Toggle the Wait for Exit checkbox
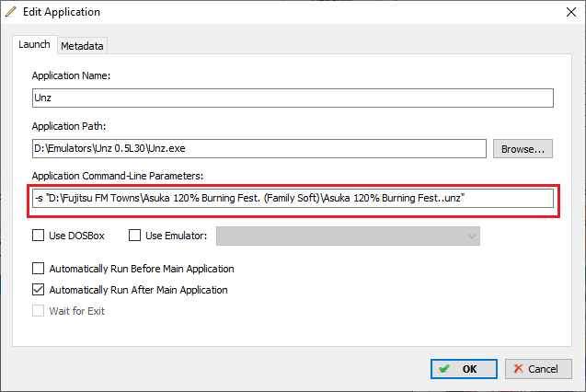586x392 pixels. (38, 310)
